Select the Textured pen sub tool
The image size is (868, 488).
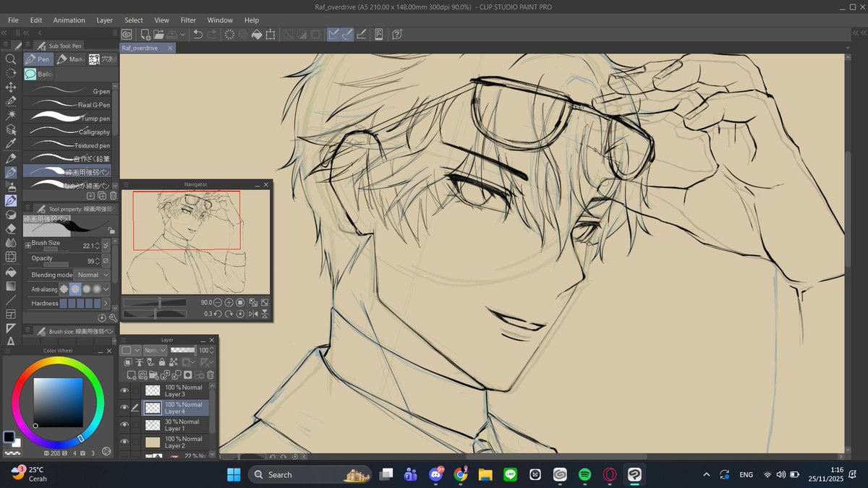pos(68,145)
